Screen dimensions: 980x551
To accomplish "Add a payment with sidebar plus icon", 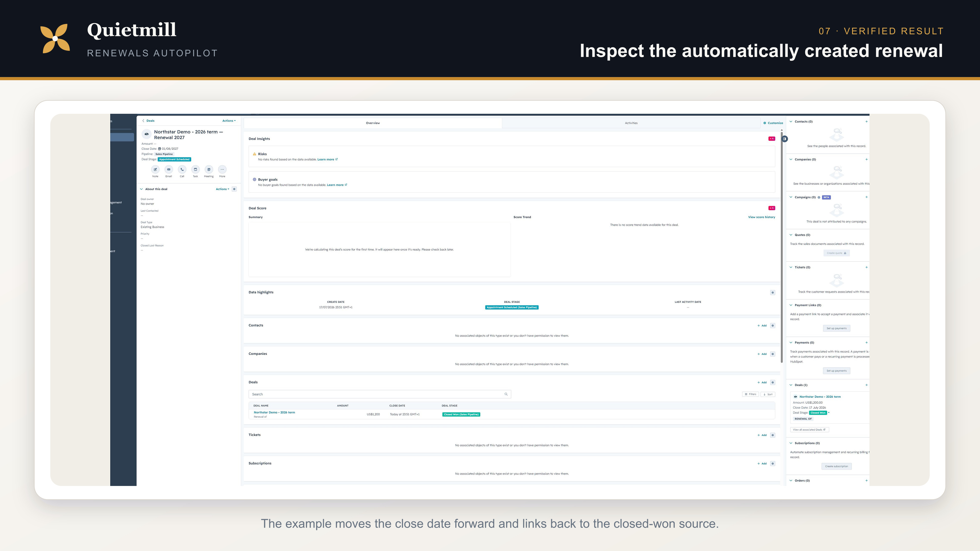I will coord(867,343).
